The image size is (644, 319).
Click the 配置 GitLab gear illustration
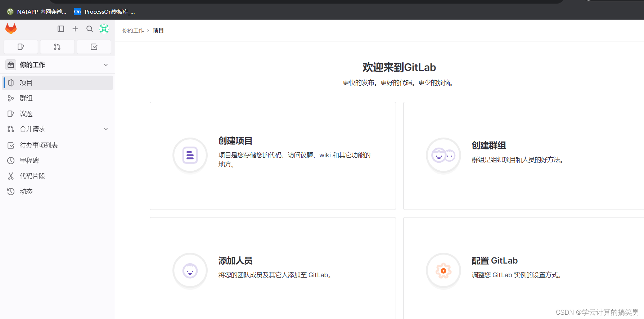[x=443, y=271]
